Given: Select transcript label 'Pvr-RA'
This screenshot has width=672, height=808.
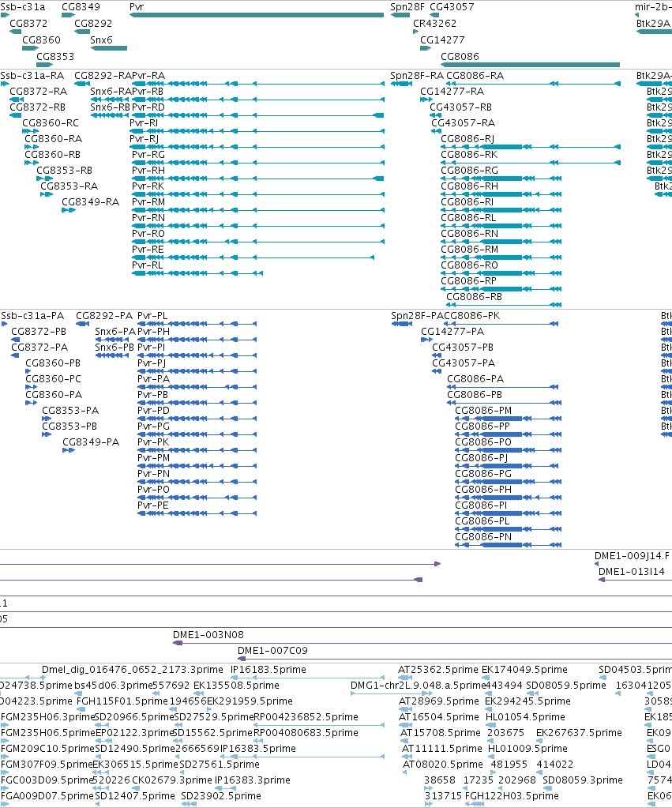Looking at the screenshot, I should coord(148,76).
